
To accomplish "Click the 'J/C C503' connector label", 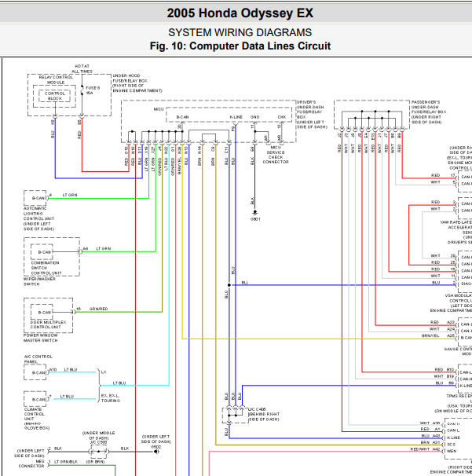I will coord(98,442).
